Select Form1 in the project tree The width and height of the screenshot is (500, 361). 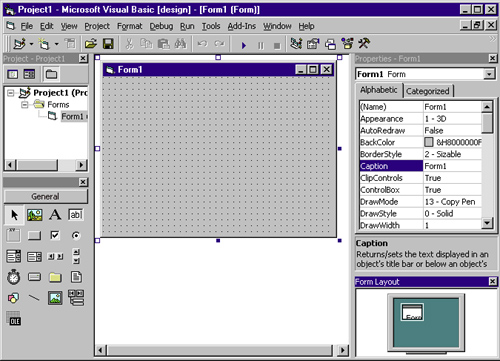click(72, 116)
